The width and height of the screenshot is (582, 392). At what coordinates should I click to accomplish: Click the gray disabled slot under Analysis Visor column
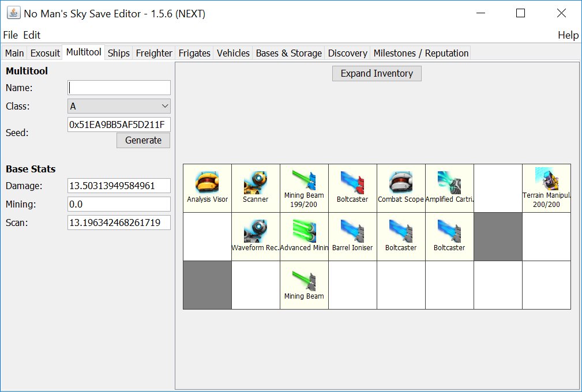click(207, 285)
